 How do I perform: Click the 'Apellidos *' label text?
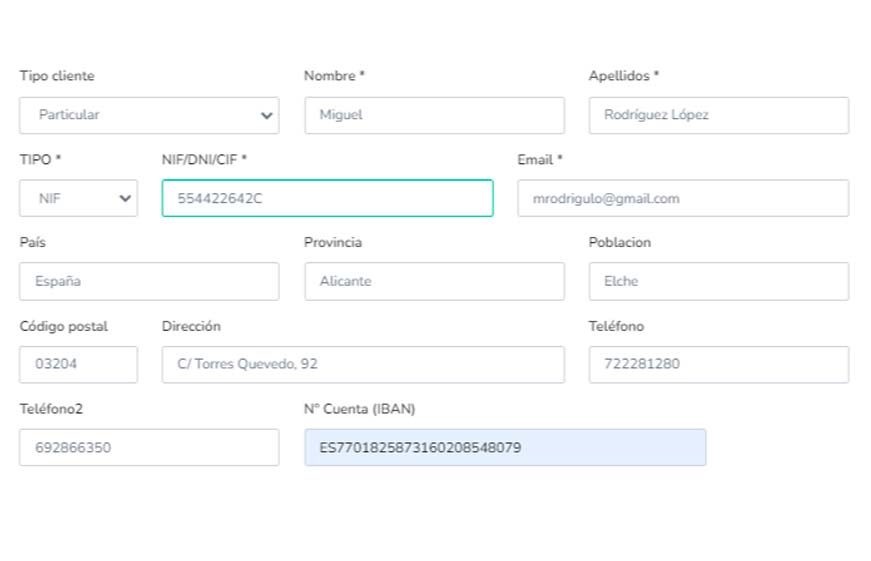point(623,76)
